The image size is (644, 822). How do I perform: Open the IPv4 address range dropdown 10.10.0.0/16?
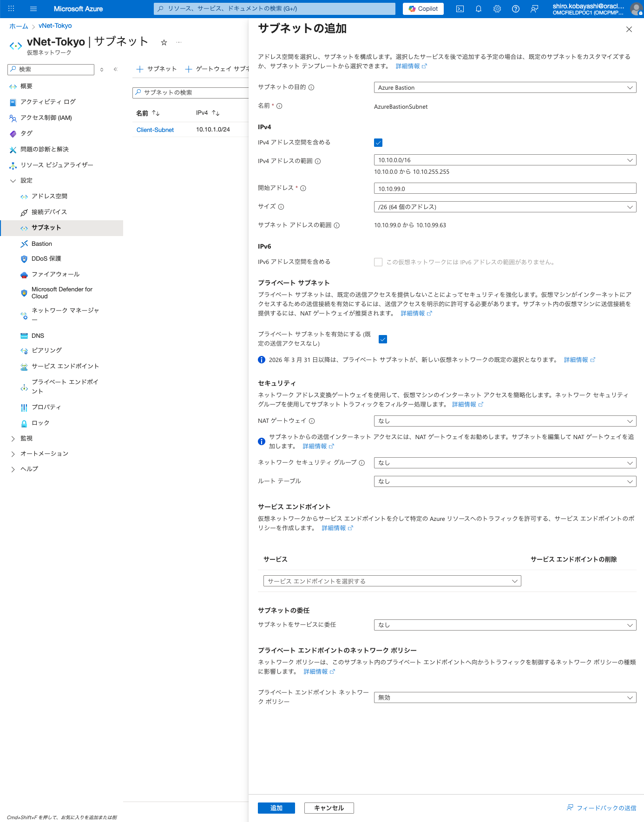pyautogui.click(x=505, y=160)
